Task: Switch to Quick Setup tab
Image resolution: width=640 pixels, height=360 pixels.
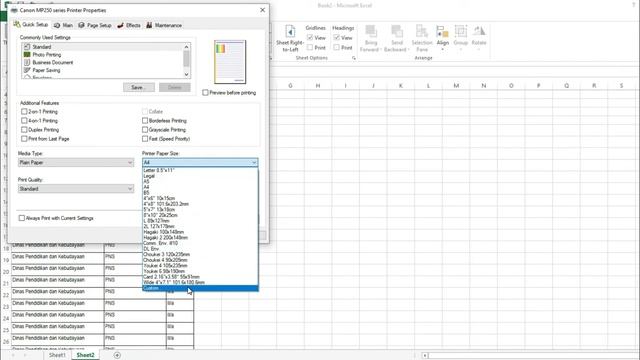Action: (x=31, y=25)
